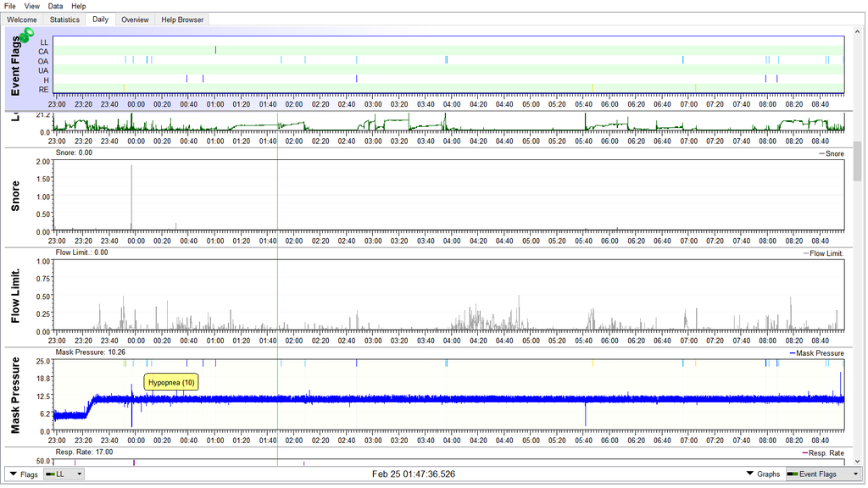Image resolution: width=868 pixels, height=488 pixels.
Task: Click the Resp. Rate legend label
Action: [x=824, y=452]
